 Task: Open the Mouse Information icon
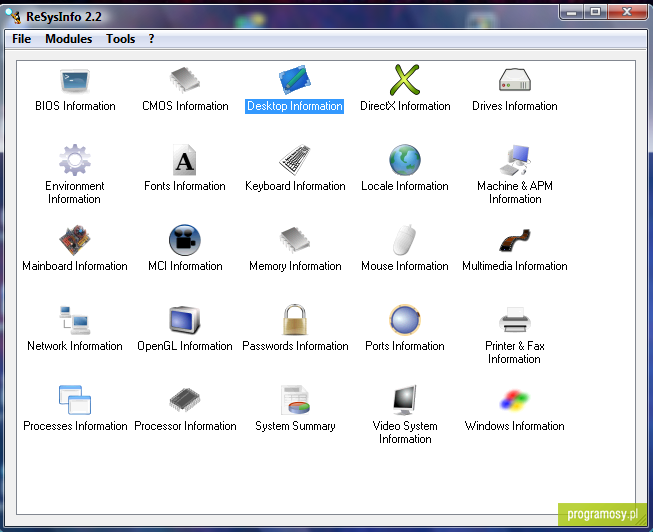click(405, 240)
